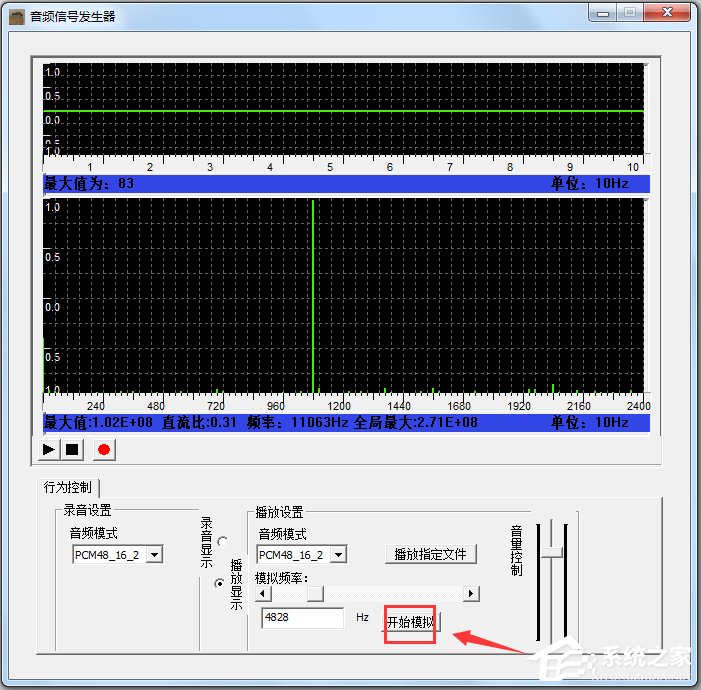Select the 录音显示 radio button
Image resolution: width=701 pixels, height=690 pixels.
point(222,542)
